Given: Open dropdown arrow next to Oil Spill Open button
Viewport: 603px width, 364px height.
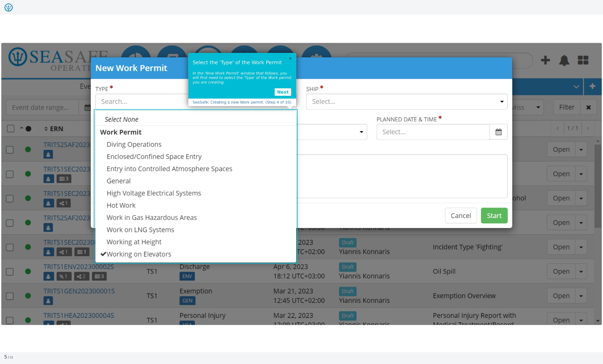Looking at the screenshot, I should pyautogui.click(x=581, y=272).
